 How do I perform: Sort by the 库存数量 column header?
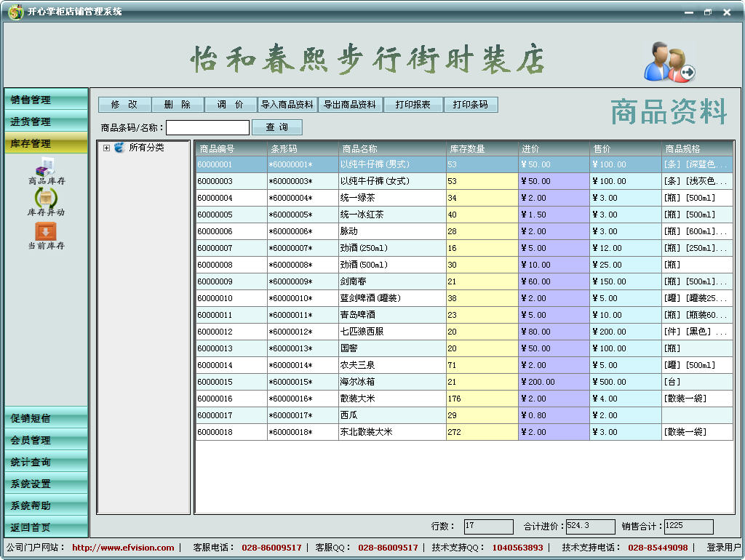click(x=482, y=148)
